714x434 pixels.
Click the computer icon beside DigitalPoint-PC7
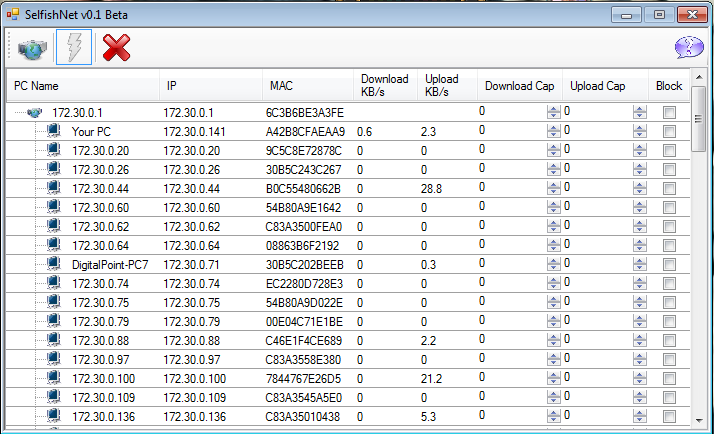[54, 264]
